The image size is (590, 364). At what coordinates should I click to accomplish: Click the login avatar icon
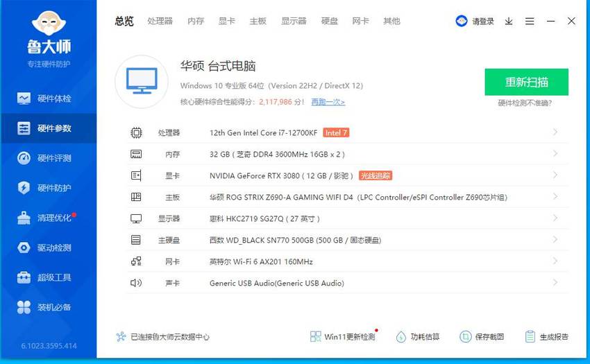[x=461, y=21]
